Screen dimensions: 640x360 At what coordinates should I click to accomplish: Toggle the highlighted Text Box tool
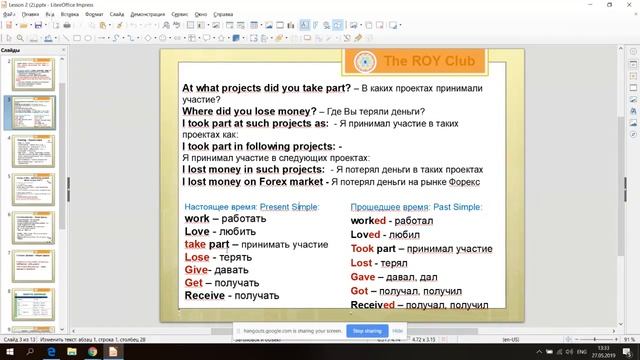[304, 25]
